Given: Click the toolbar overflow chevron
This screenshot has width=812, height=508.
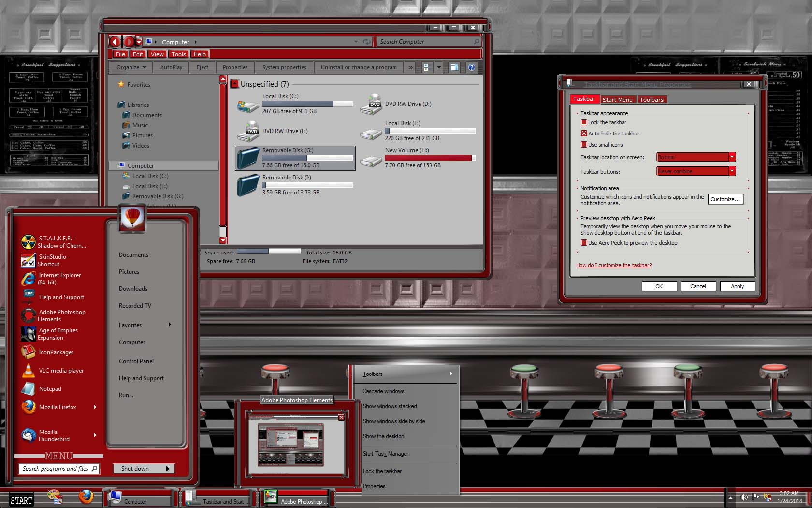Looking at the screenshot, I should pyautogui.click(x=411, y=67).
